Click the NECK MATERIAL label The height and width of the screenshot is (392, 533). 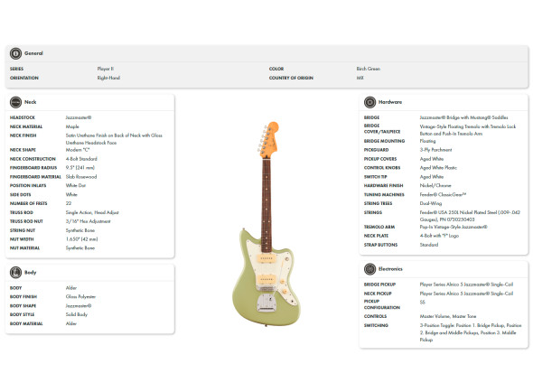[x=26, y=126]
